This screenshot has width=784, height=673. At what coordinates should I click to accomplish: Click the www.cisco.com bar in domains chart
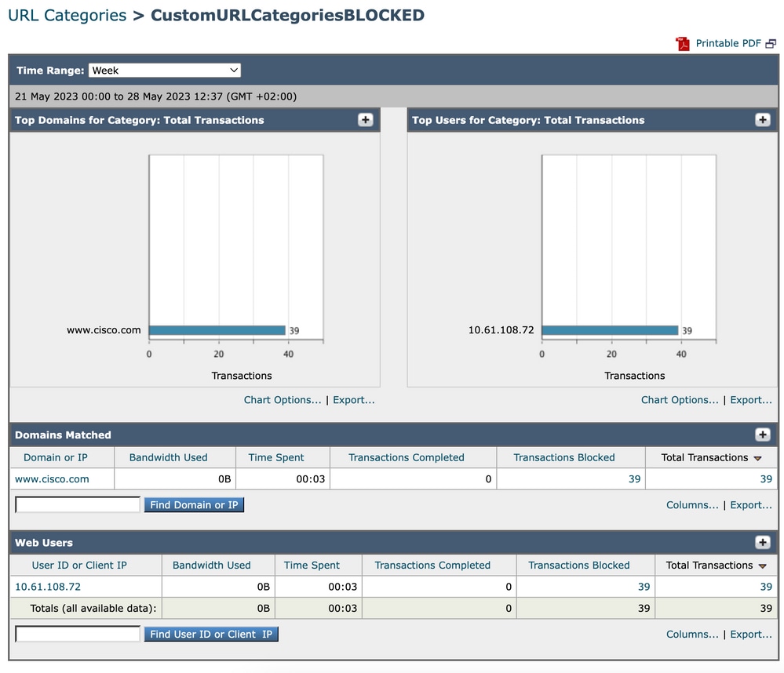pyautogui.click(x=217, y=330)
